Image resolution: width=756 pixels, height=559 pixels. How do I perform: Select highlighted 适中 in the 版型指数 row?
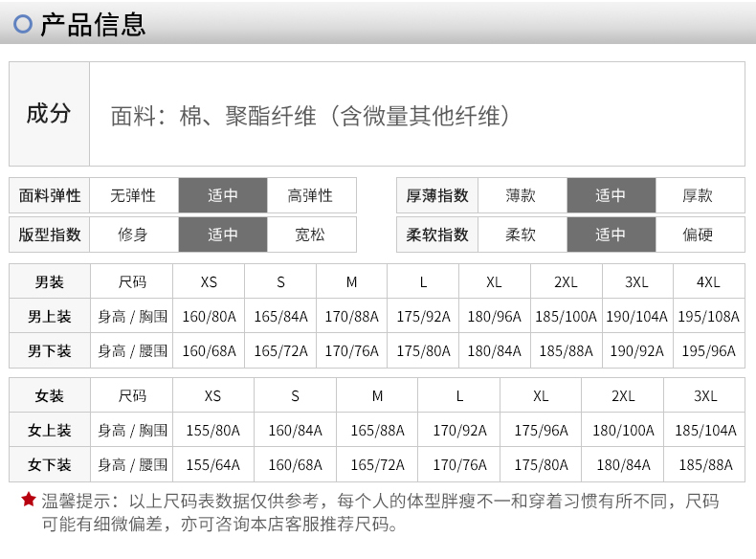pyautogui.click(x=223, y=235)
